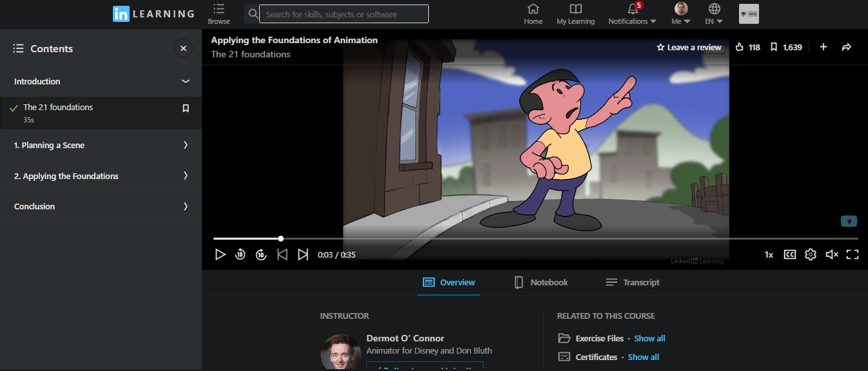Viewport: 868px width, 371px height.
Task: Click Leave a review button
Action: tap(689, 47)
